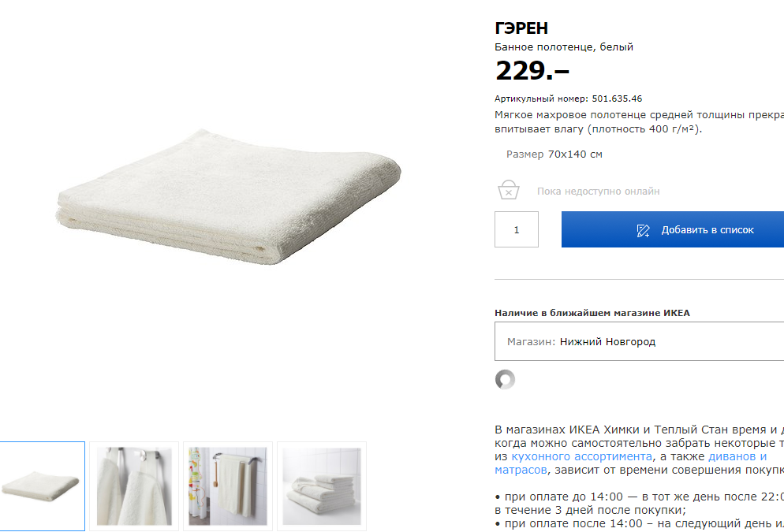Click the article number 501.635.46
Screen dimensions: 784x532
tap(617, 99)
